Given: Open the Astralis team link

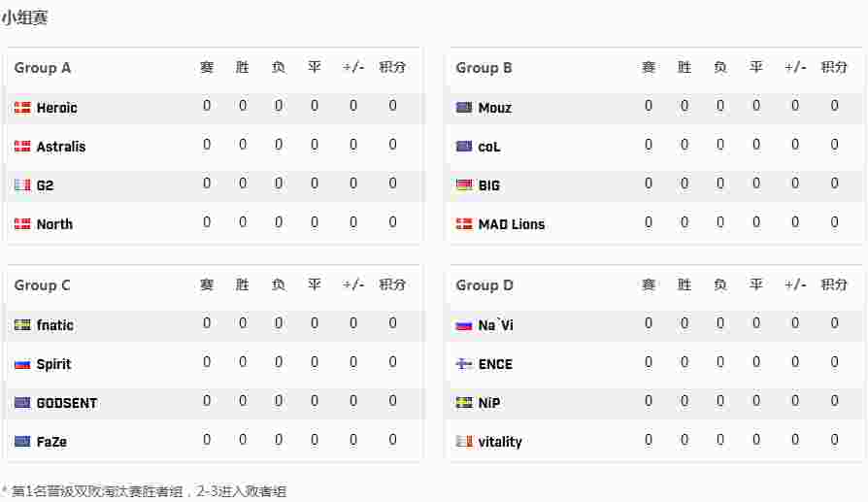Looking at the screenshot, I should click(x=61, y=147).
